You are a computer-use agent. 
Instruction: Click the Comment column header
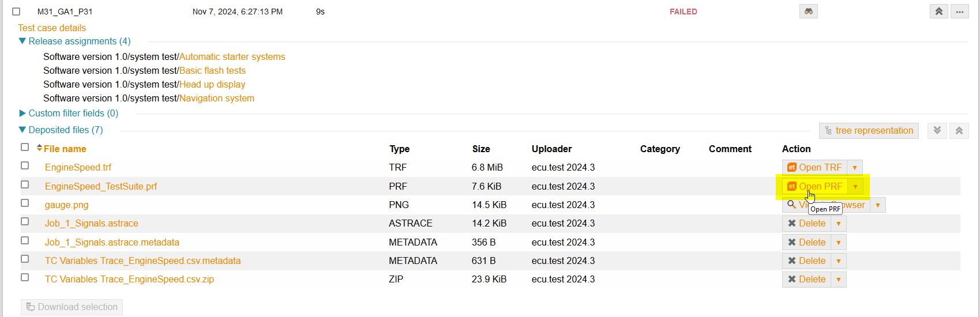(730, 149)
